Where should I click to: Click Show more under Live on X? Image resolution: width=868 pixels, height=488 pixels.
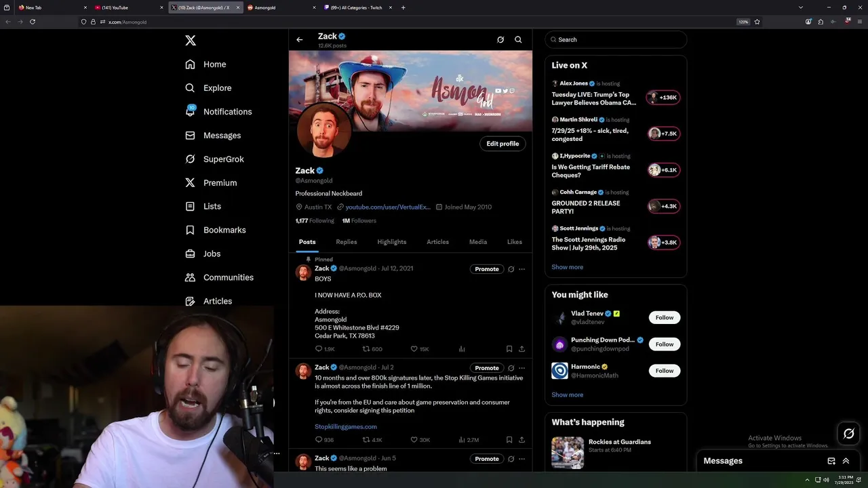tap(567, 267)
